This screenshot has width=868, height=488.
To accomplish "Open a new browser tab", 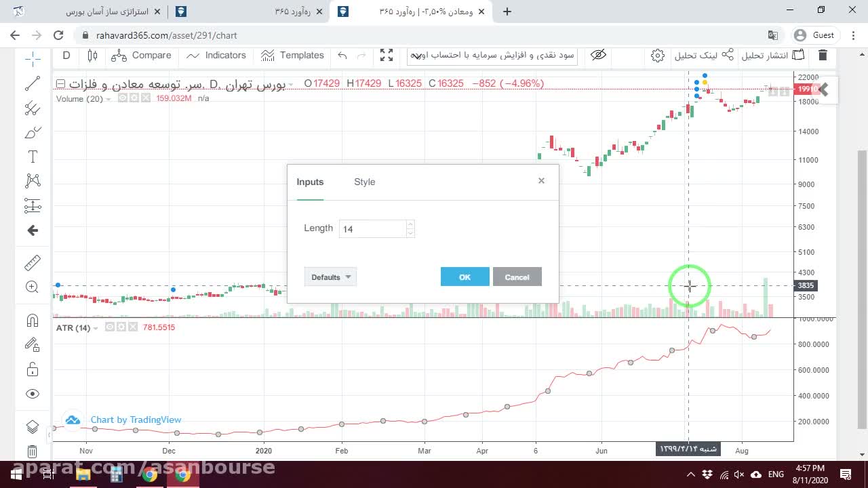I will (507, 12).
